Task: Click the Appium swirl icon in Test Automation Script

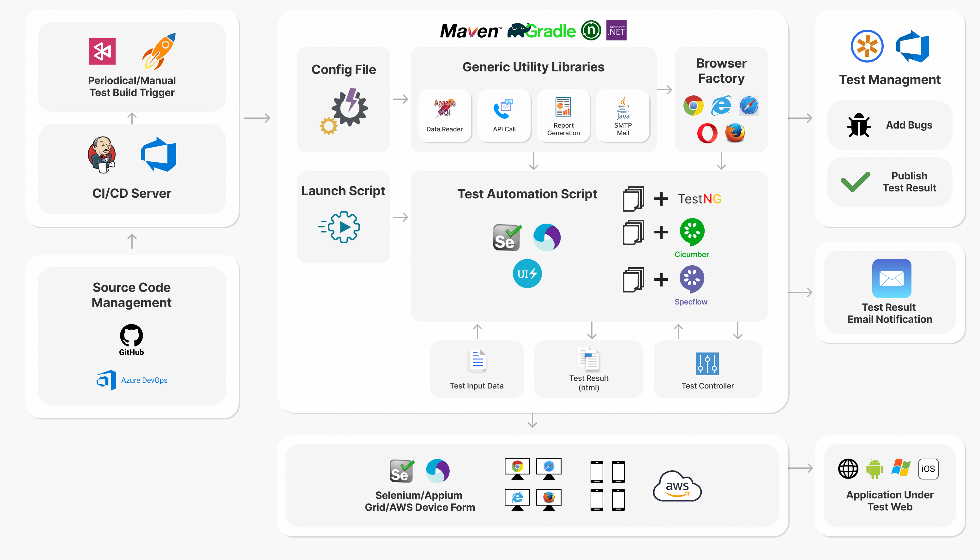Action: (x=547, y=237)
